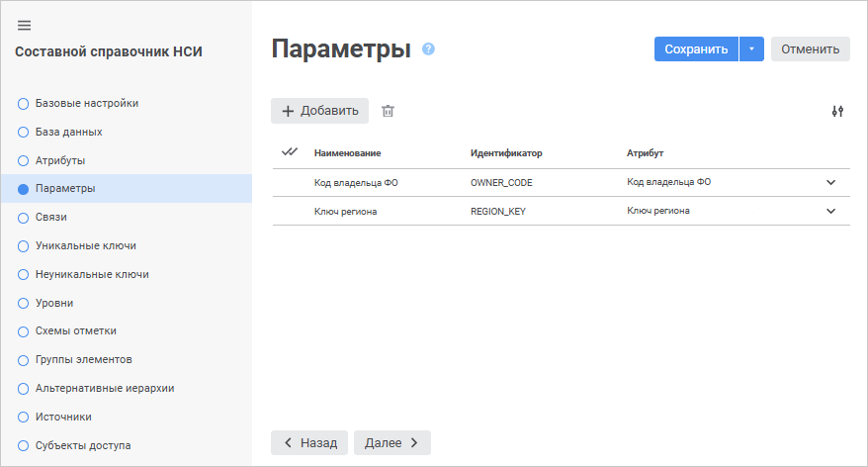Open the Save button dropdown arrow
868x467 pixels.
pyautogui.click(x=751, y=49)
